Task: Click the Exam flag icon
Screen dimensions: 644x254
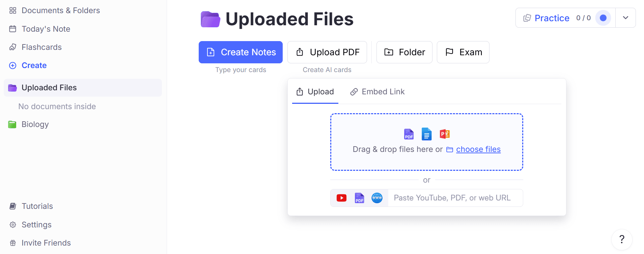Action: pos(449,52)
